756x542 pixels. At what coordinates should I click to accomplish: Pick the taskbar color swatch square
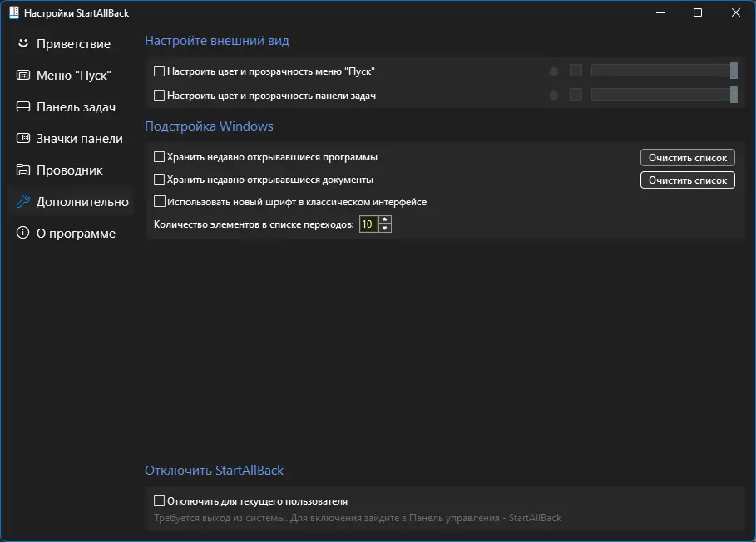coord(576,95)
